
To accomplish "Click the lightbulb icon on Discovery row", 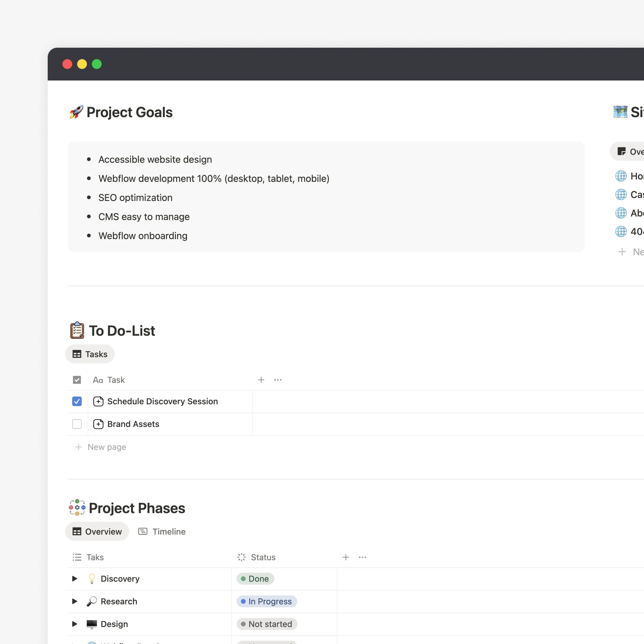I will [x=92, y=579].
